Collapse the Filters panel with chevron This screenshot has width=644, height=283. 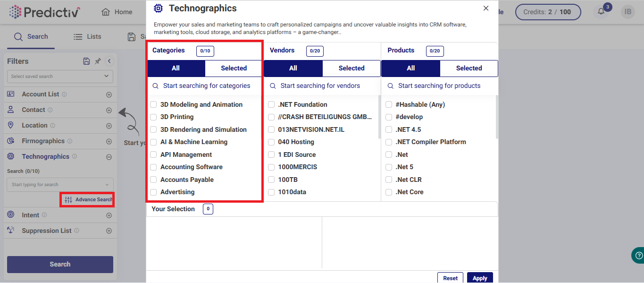[109, 61]
